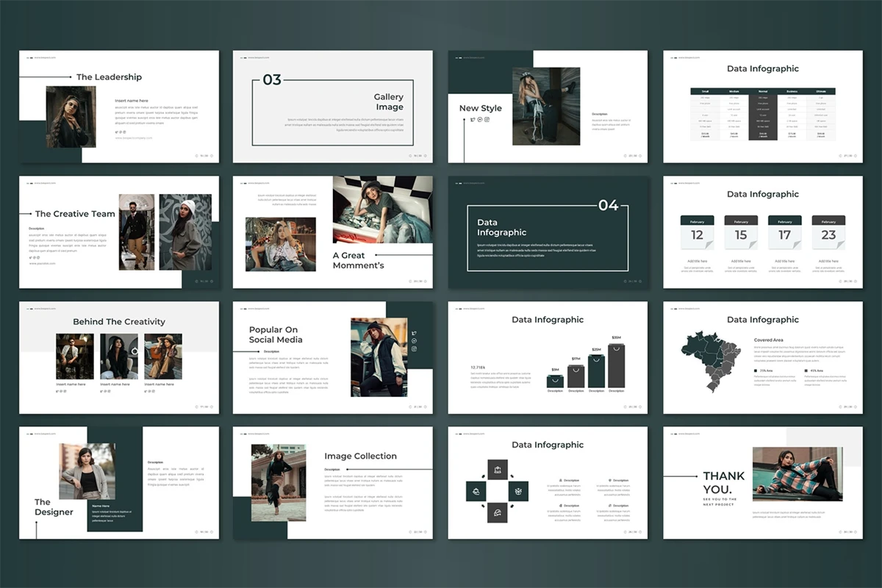The height and width of the screenshot is (588, 882).
Task: Click the left square icon in cross infographic
Action: tap(477, 491)
